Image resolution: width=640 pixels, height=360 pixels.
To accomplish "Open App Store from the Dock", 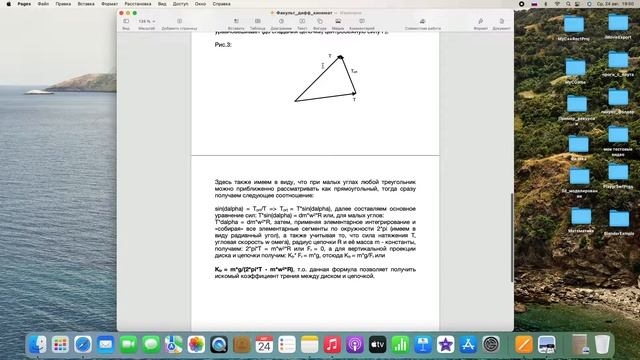I will pos(468,344).
